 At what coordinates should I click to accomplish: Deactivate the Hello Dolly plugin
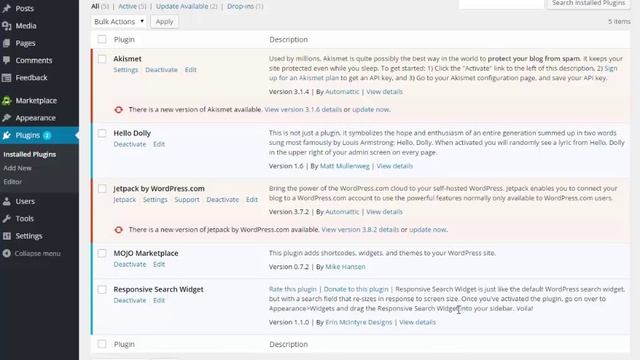130,144
